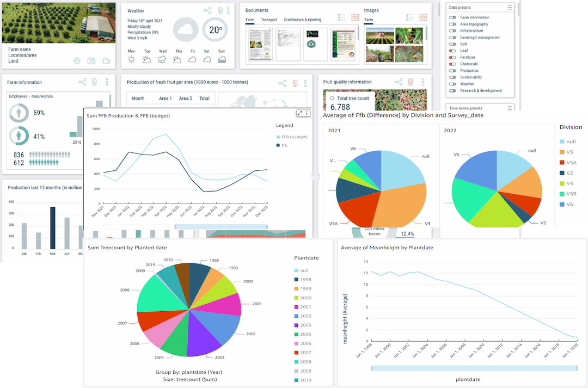The height and width of the screenshot is (388, 588).
Task: Turn off the Fertilizer toggle in Data presets
Action: [453, 57]
